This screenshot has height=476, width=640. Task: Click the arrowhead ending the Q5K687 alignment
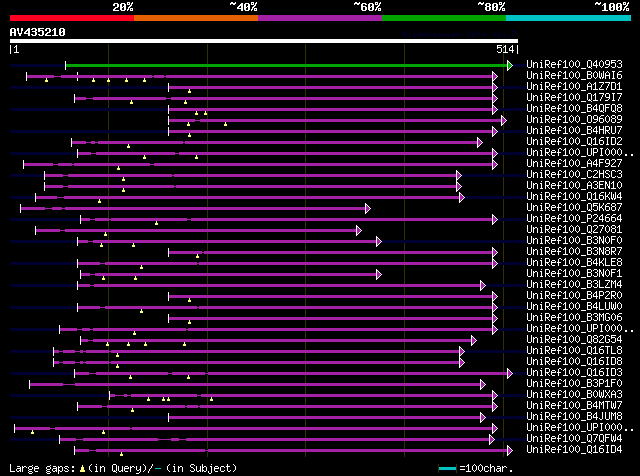368,209
